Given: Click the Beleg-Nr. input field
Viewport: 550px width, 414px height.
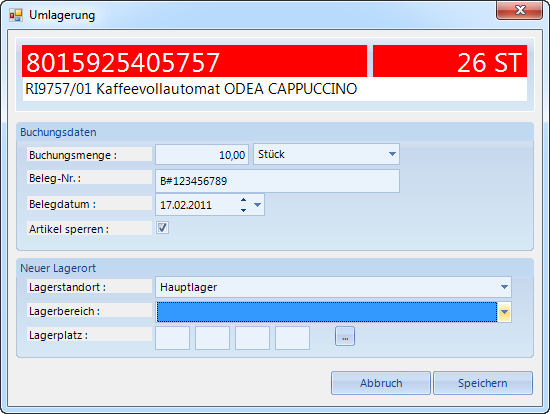Looking at the screenshot, I should [277, 181].
